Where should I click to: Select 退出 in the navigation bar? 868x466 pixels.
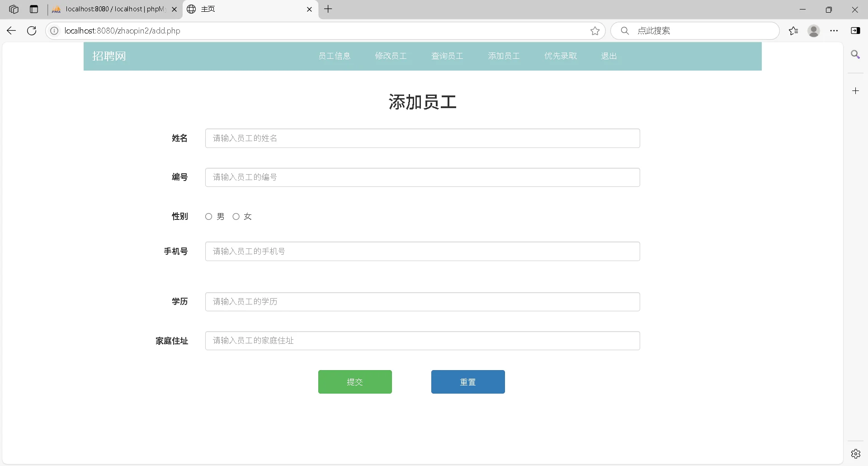tap(609, 56)
